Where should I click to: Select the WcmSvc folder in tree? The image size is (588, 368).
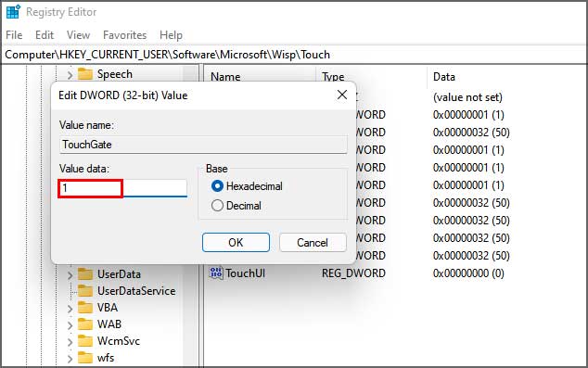pyautogui.click(x=119, y=341)
